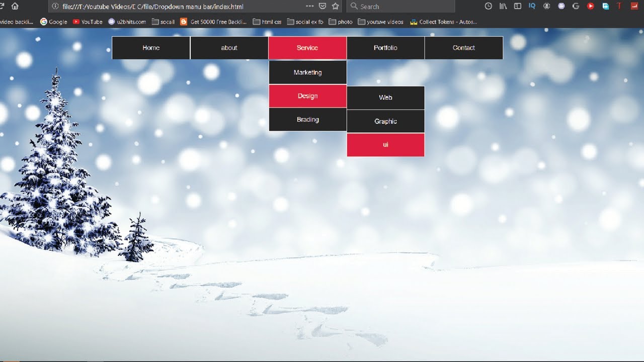Click the magnifier icon in the search box

tap(354, 6)
